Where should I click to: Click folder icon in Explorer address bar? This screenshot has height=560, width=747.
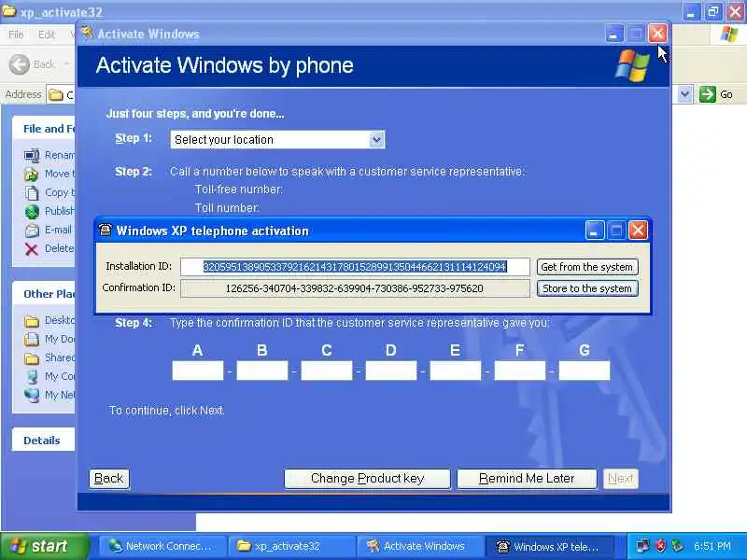coord(56,95)
